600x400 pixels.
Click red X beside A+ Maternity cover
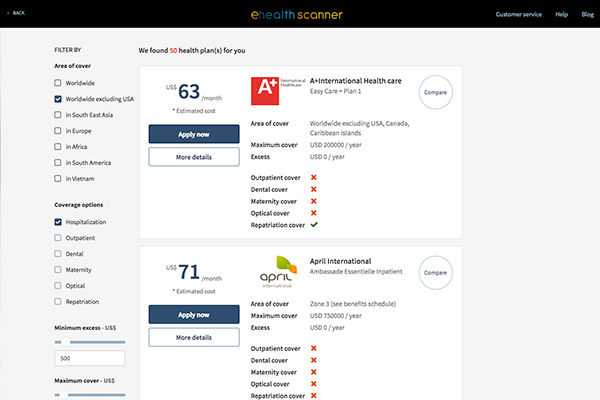313,201
